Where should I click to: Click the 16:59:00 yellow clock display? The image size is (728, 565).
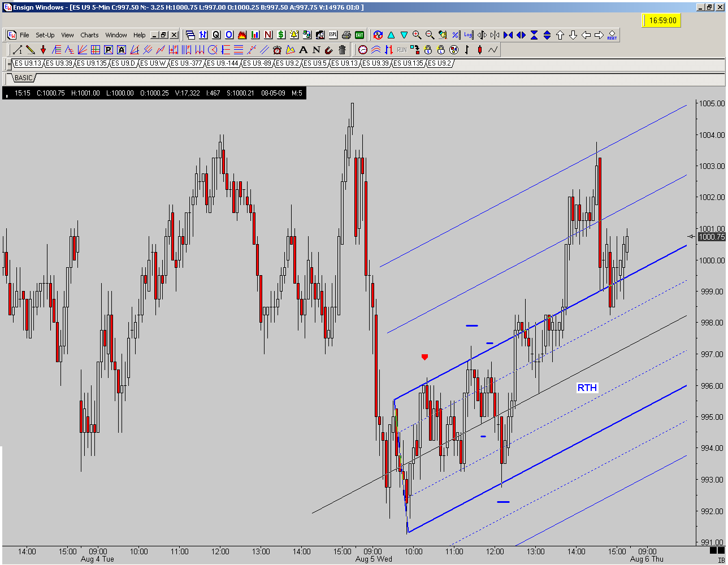[662, 21]
